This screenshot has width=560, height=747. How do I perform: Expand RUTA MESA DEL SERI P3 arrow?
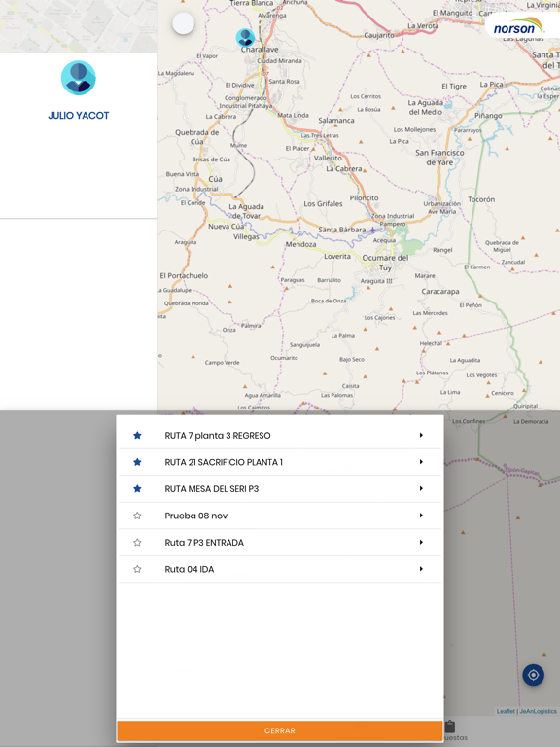pyautogui.click(x=421, y=489)
